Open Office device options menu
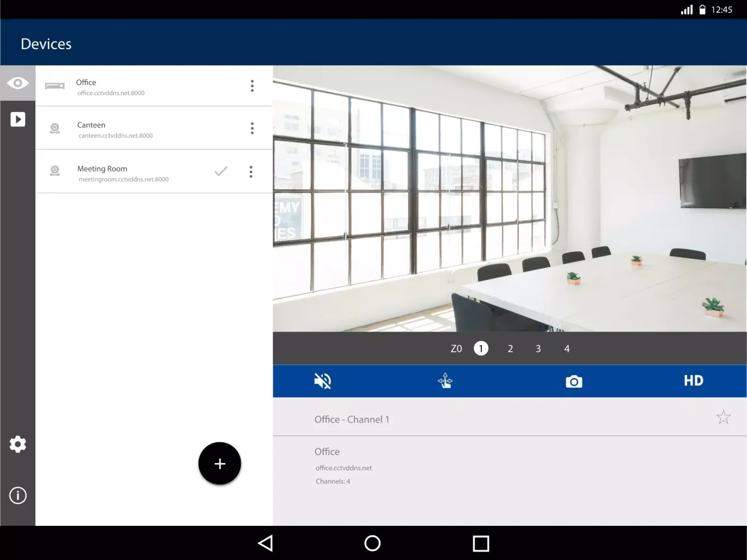The width and height of the screenshot is (747, 560). click(x=252, y=86)
